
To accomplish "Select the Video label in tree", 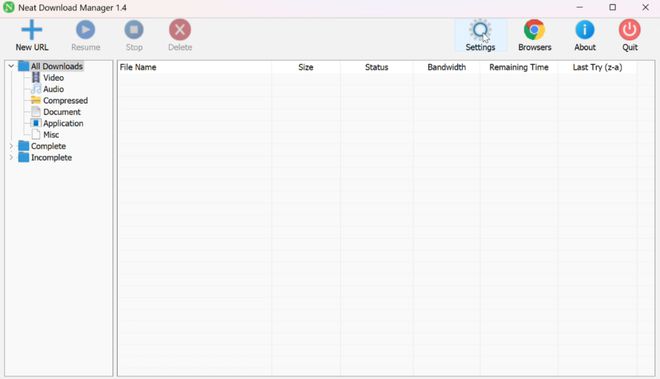I will point(53,77).
